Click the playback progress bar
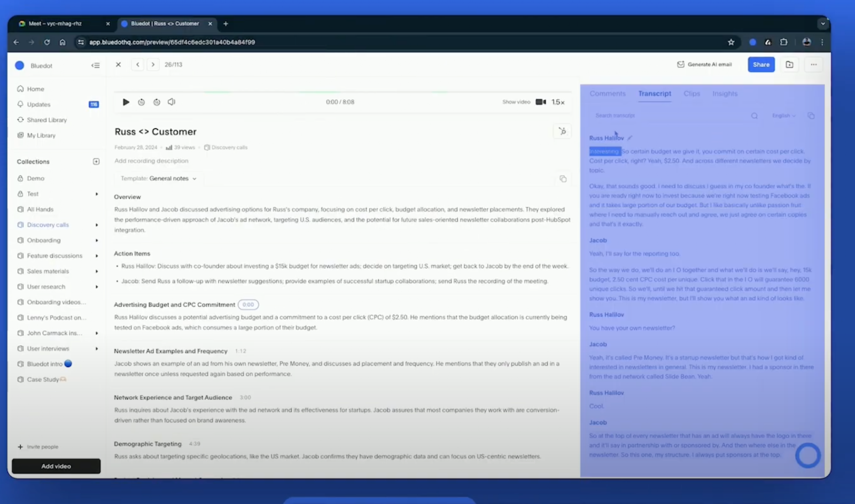The width and height of the screenshot is (855, 504). (343, 92)
